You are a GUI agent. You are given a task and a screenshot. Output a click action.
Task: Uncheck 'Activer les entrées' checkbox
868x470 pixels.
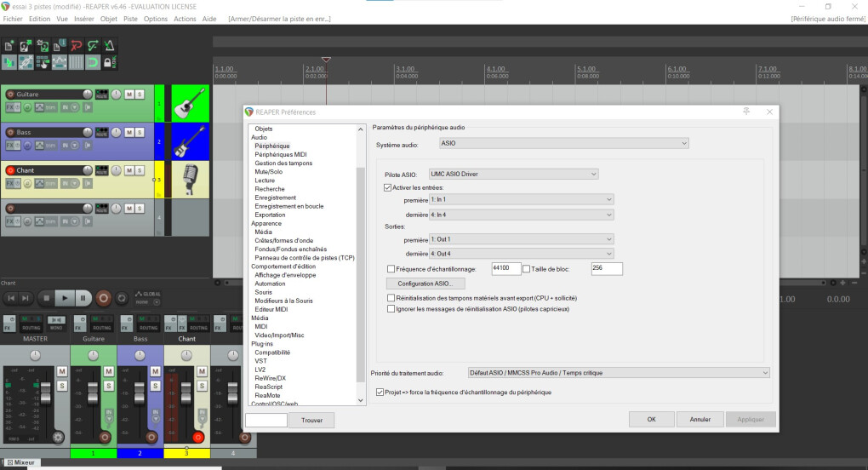389,186
